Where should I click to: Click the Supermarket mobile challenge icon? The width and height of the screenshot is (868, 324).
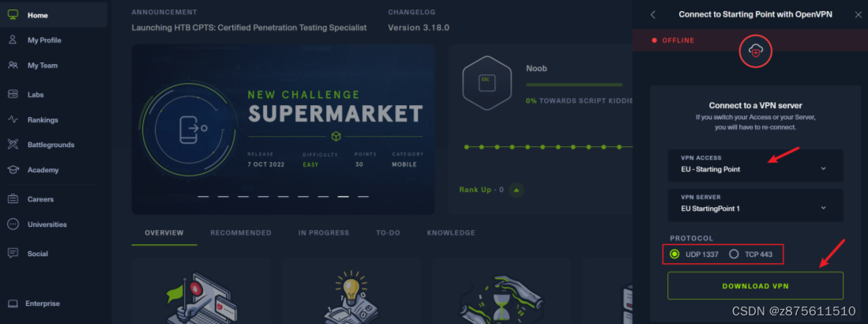click(194, 128)
